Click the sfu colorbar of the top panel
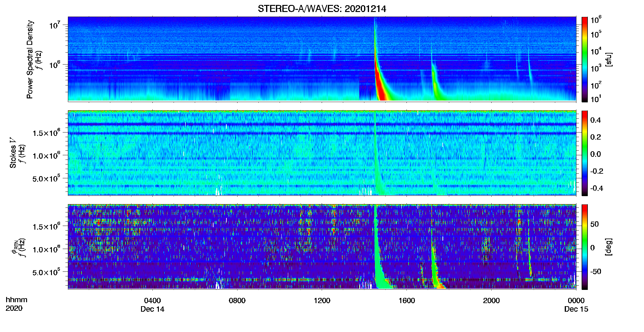The height and width of the screenshot is (332, 644). (585, 59)
